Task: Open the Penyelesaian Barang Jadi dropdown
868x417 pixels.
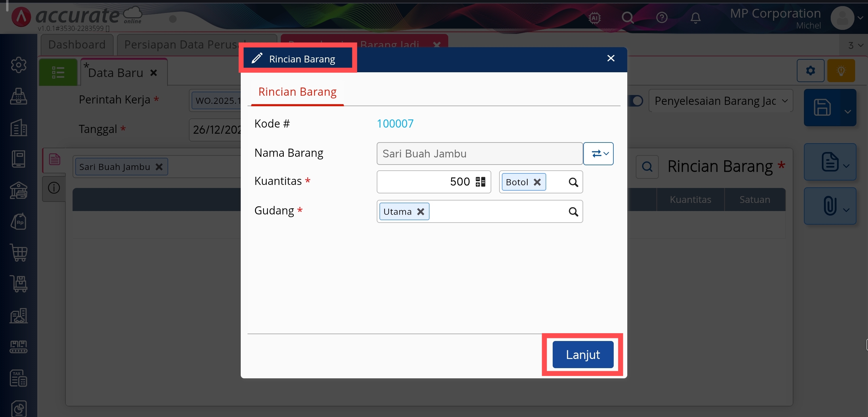Action: (x=721, y=101)
